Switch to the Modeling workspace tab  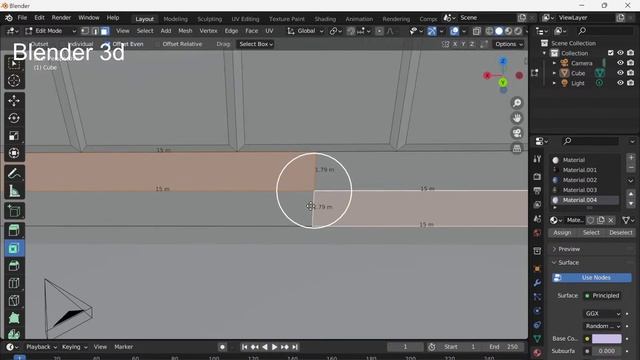[x=176, y=19]
